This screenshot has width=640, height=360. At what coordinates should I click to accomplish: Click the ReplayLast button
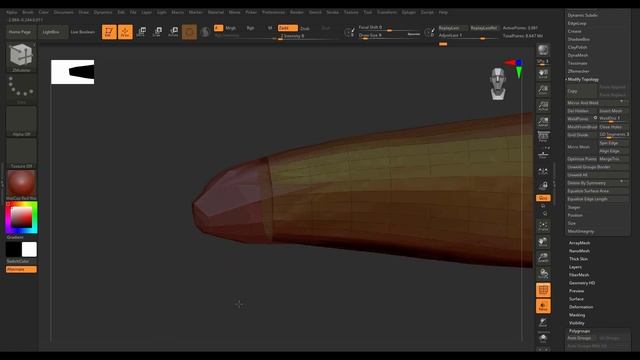tap(453, 28)
